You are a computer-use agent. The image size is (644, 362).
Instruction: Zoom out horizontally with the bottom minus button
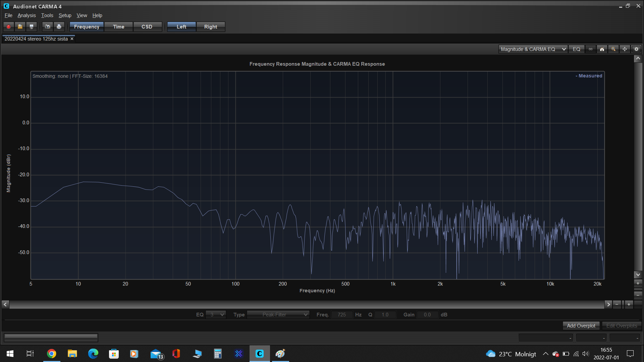pyautogui.click(x=617, y=304)
